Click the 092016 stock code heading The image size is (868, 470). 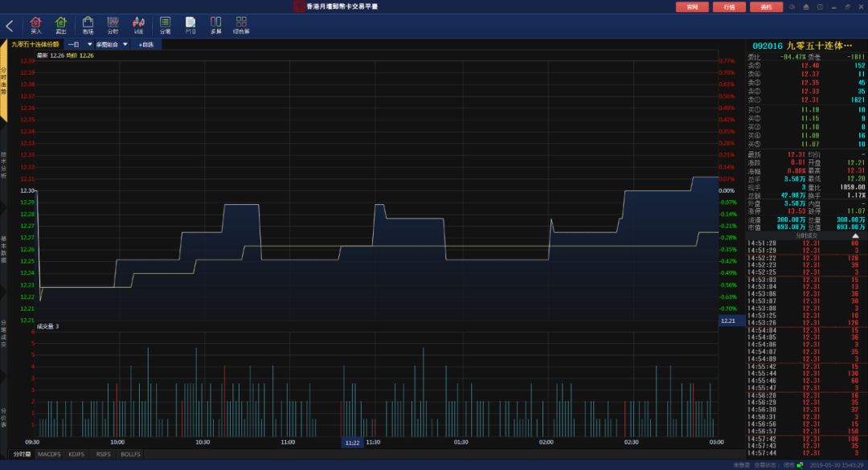(x=768, y=46)
